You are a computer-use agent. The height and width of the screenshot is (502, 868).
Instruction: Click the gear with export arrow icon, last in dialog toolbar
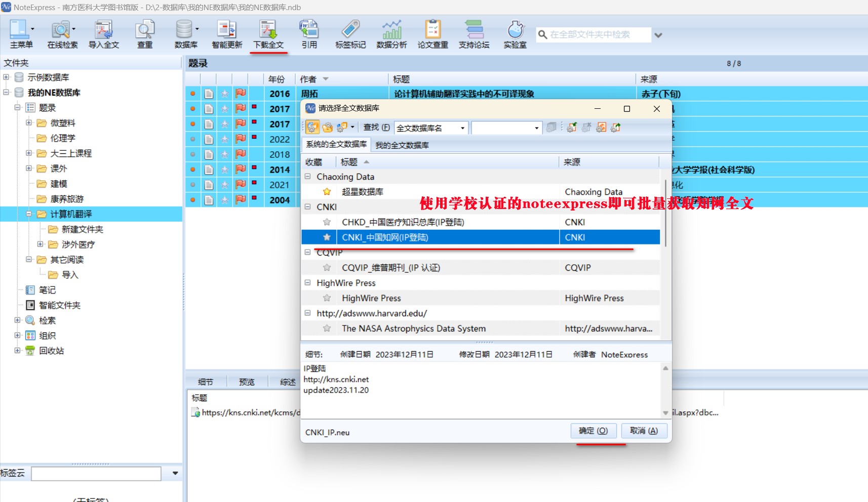(x=616, y=128)
